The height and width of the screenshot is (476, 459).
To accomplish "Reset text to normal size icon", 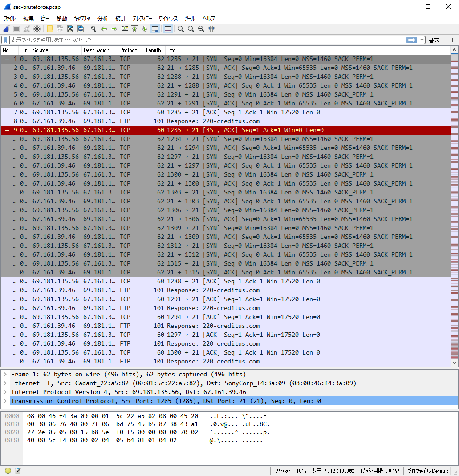I will pyautogui.click(x=201, y=29).
